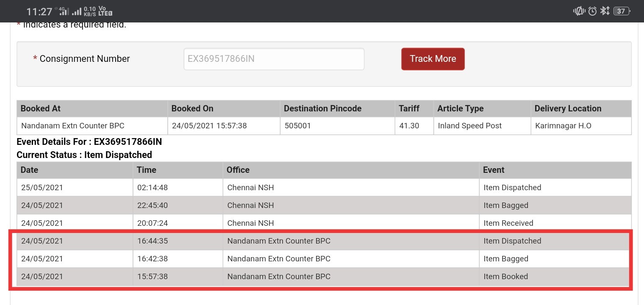Click Chennai NSH in the 02:14:48 row

pyautogui.click(x=250, y=188)
